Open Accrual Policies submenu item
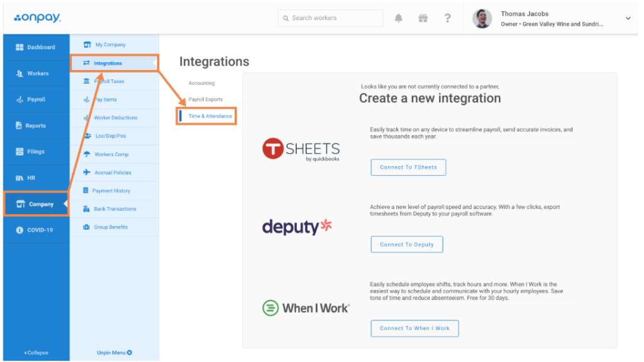Viewport: 644px width, 362px height. (x=114, y=173)
